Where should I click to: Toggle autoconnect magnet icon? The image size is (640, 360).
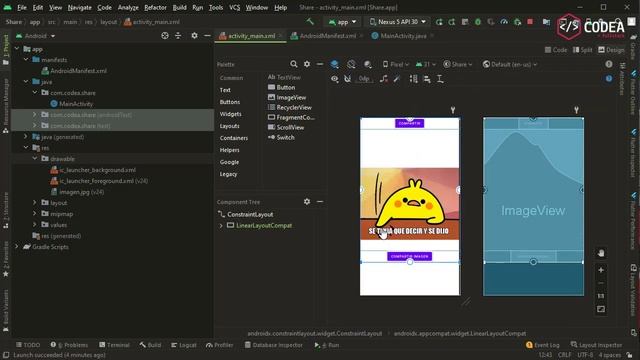pyautogui.click(x=347, y=79)
